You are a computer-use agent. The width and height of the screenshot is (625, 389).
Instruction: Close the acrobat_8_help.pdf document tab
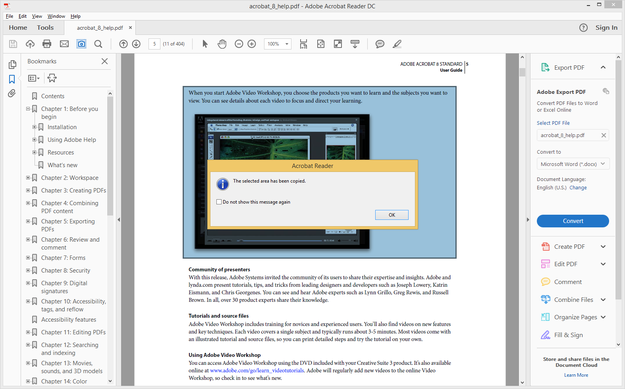[x=130, y=28]
